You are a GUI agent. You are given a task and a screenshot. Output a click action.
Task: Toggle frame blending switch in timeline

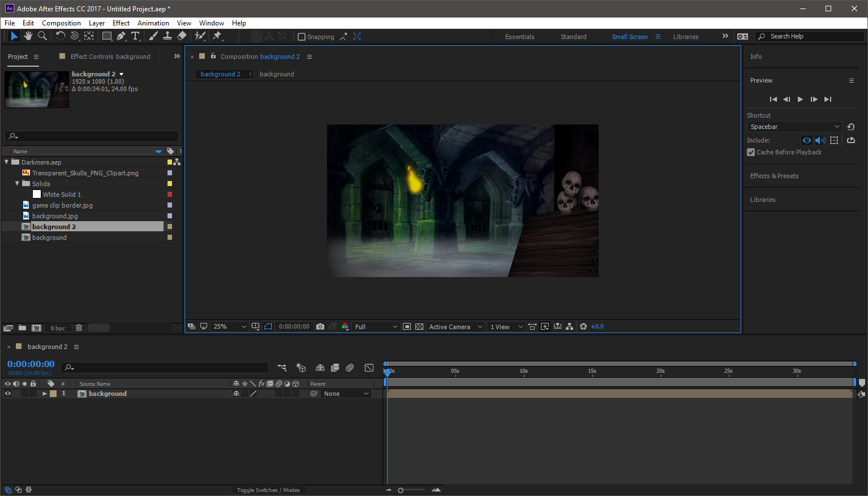point(335,368)
